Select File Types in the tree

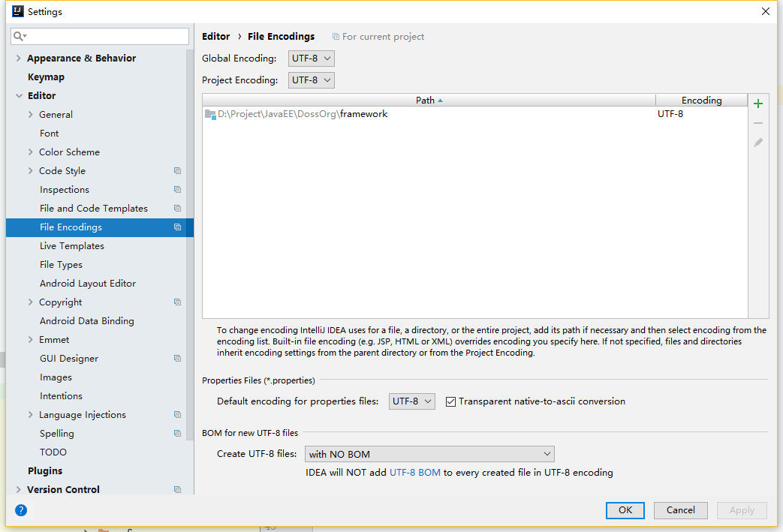[x=61, y=265]
